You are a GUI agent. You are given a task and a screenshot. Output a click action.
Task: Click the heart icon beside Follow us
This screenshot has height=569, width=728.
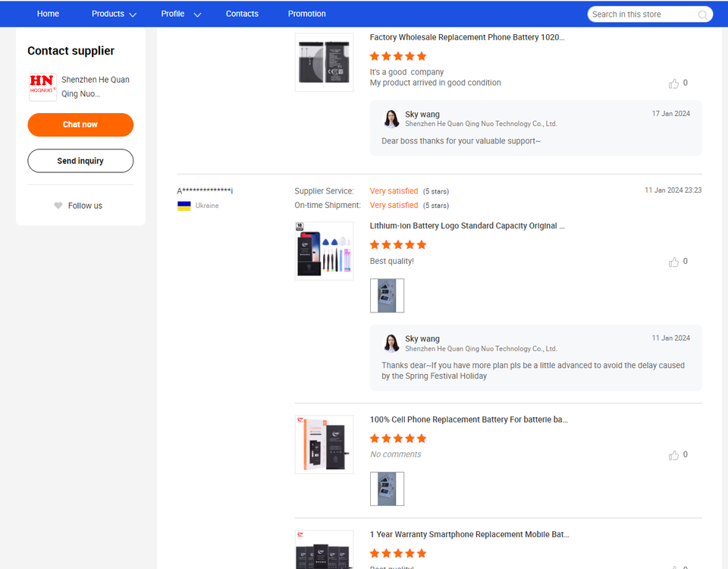click(58, 206)
